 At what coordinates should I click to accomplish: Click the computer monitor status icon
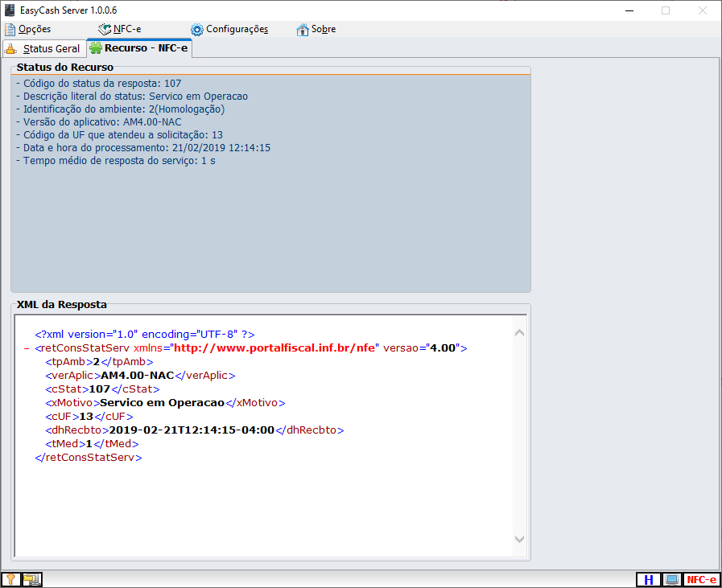[x=671, y=580]
